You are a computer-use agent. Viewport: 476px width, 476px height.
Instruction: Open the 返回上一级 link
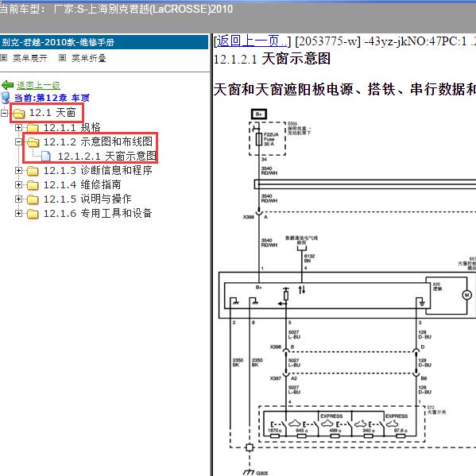pos(38,86)
